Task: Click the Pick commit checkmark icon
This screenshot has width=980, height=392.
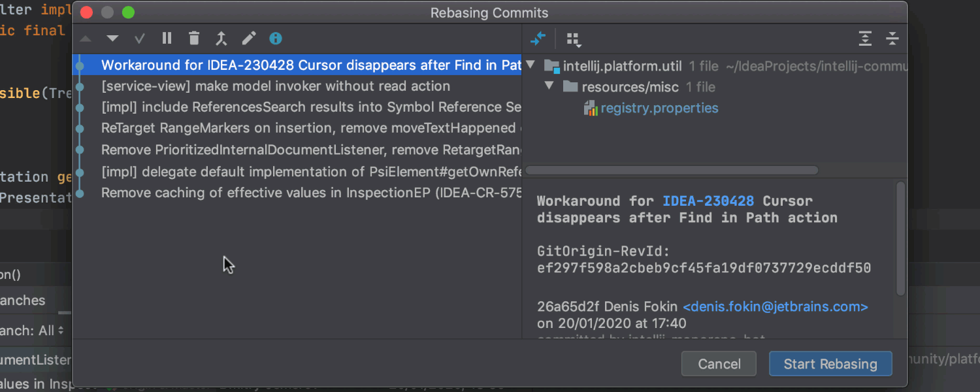Action: (x=139, y=39)
